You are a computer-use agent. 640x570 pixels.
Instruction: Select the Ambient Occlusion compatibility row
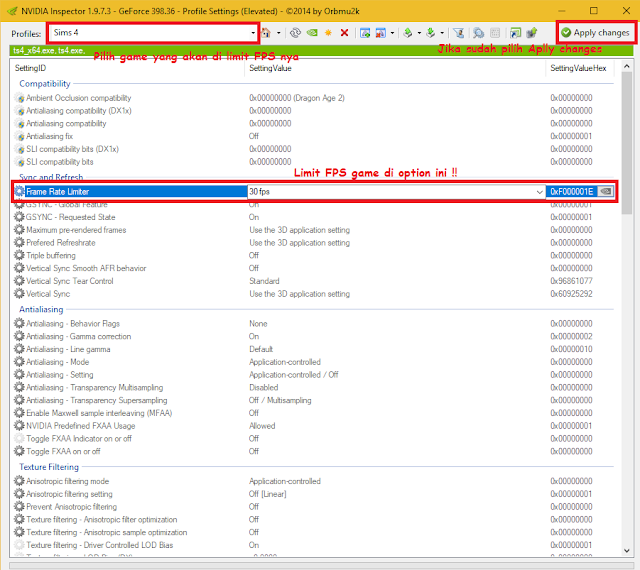coord(313,98)
